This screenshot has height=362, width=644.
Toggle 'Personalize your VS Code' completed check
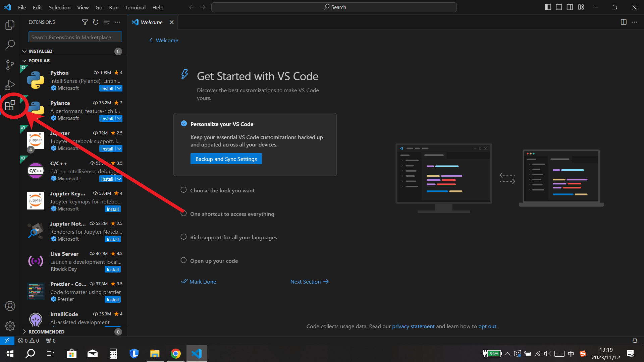184,124
